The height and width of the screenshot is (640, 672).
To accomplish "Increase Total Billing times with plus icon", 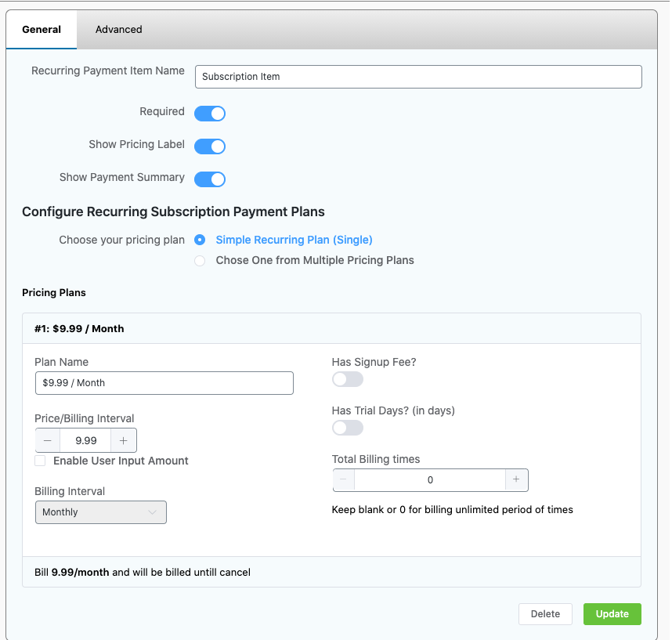I will [x=516, y=480].
